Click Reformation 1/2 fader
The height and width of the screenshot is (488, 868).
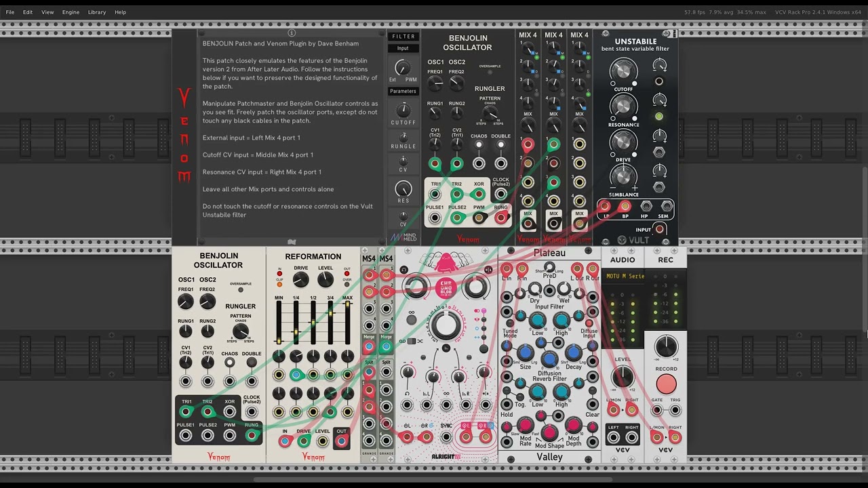(x=313, y=323)
